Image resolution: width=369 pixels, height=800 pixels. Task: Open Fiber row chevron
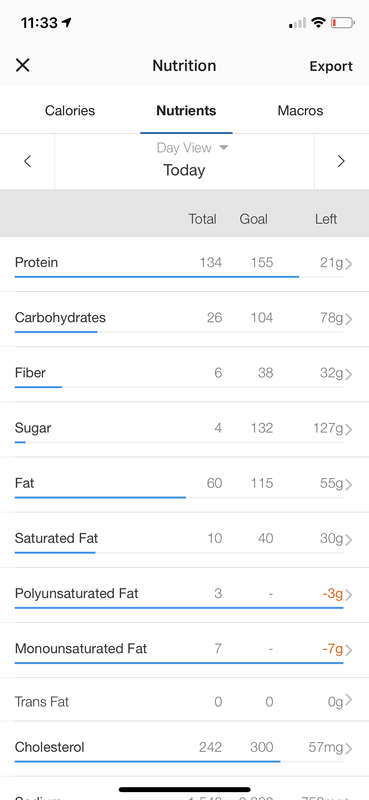(x=349, y=374)
